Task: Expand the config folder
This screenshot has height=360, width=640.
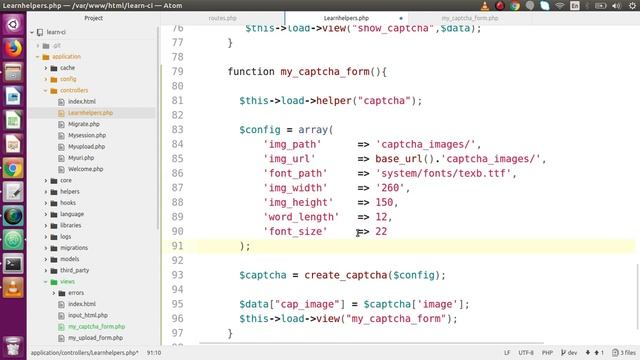Action: tap(46, 79)
